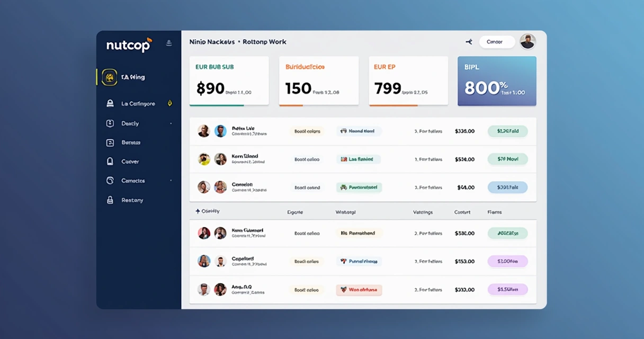Expand the Deacly submenu arrow

click(171, 123)
